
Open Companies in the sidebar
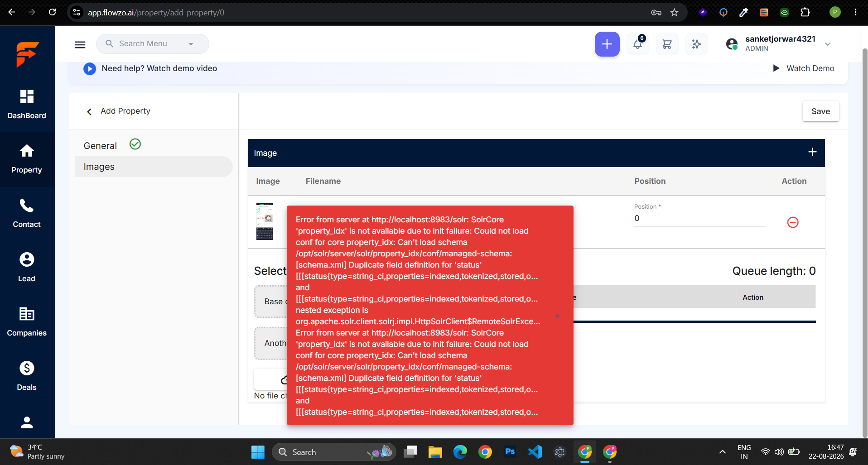pyautogui.click(x=27, y=322)
